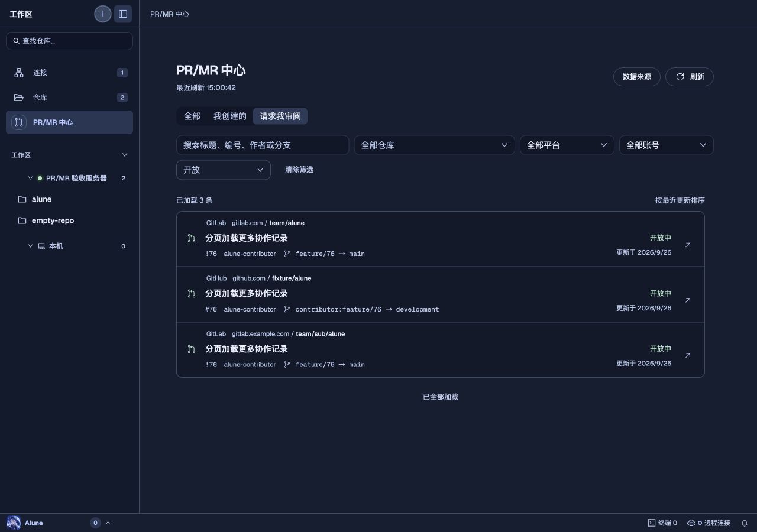The height and width of the screenshot is (532, 757).
Task: Switch to the 我创建的 tab
Action: [230, 116]
